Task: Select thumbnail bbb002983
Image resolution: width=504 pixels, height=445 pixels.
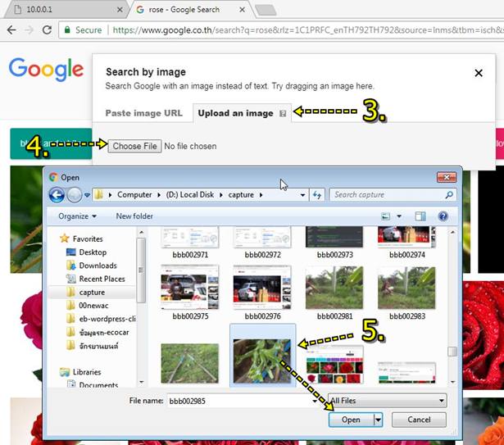Action: pyautogui.click(x=407, y=292)
